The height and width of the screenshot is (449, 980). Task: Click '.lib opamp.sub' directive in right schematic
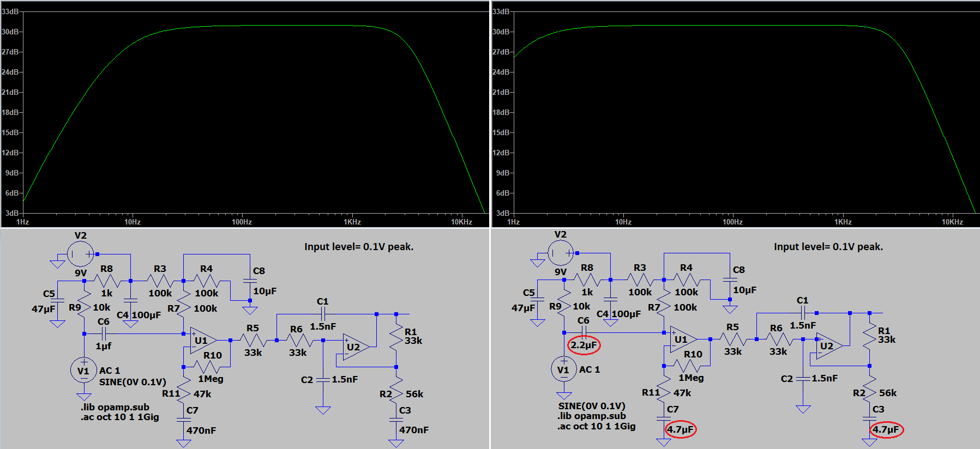coord(592,416)
